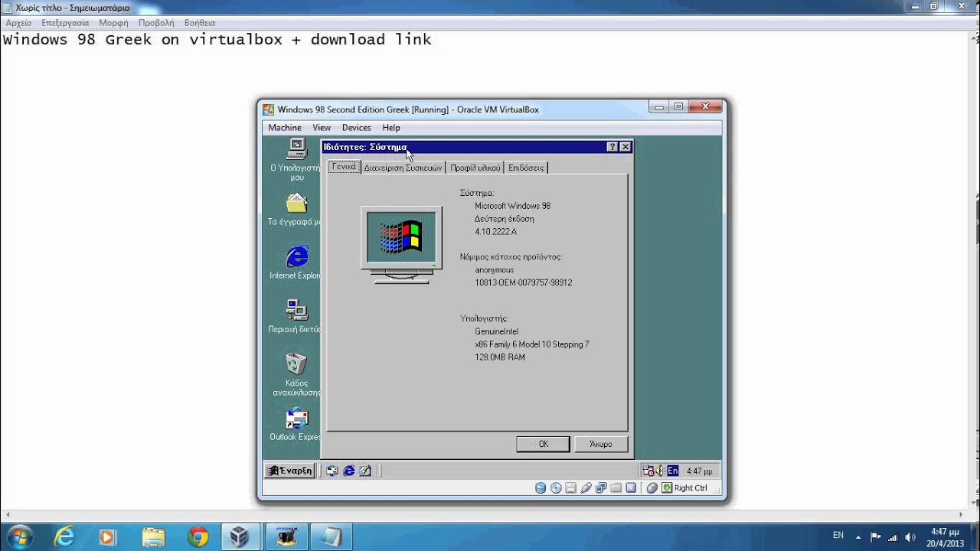Open Google Chrome from Windows 7 taskbar
The image size is (980, 551).
click(198, 536)
